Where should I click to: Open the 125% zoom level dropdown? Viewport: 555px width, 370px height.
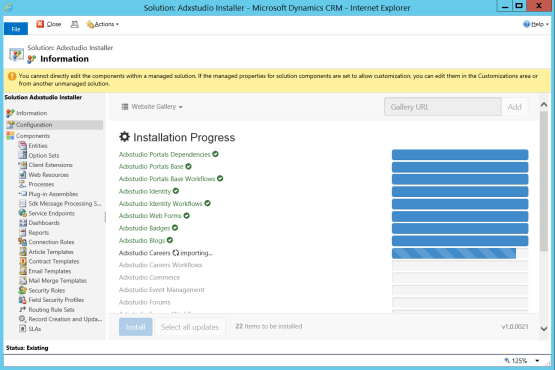pyautogui.click(x=537, y=361)
